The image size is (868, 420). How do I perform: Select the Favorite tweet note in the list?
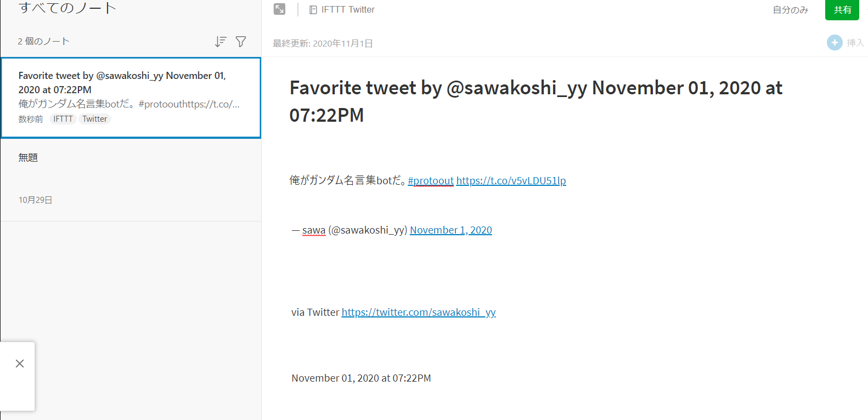pyautogui.click(x=131, y=98)
